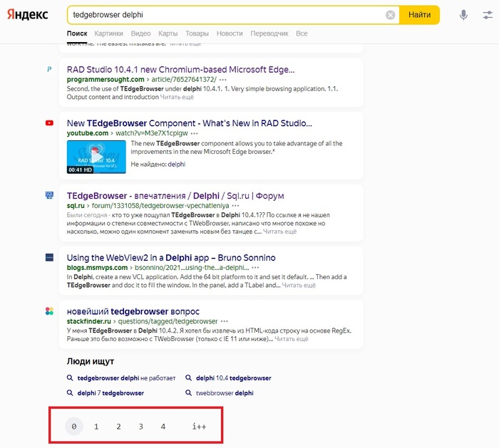
Task: Click the Яндекс logo
Action: tap(28, 14)
